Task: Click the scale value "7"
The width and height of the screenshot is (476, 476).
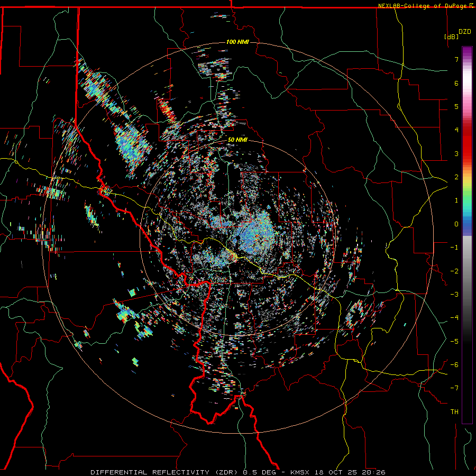Action: [x=456, y=59]
